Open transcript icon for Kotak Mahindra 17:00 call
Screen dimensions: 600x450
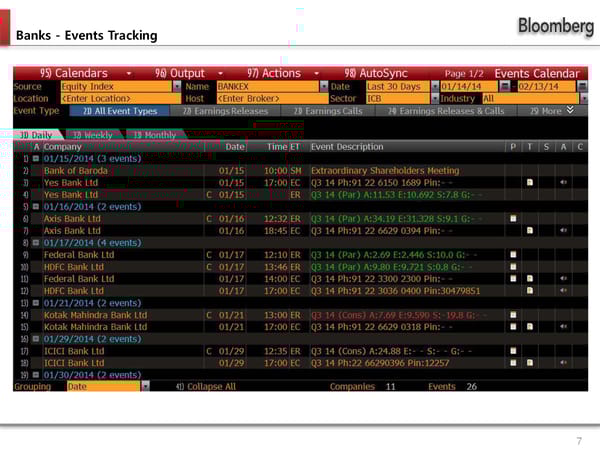click(530, 327)
